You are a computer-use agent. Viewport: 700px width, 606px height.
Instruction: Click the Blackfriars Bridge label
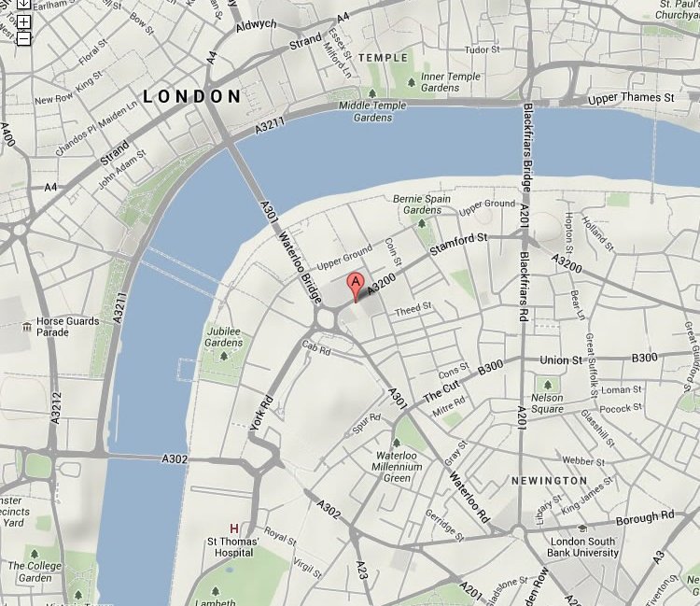tap(527, 148)
